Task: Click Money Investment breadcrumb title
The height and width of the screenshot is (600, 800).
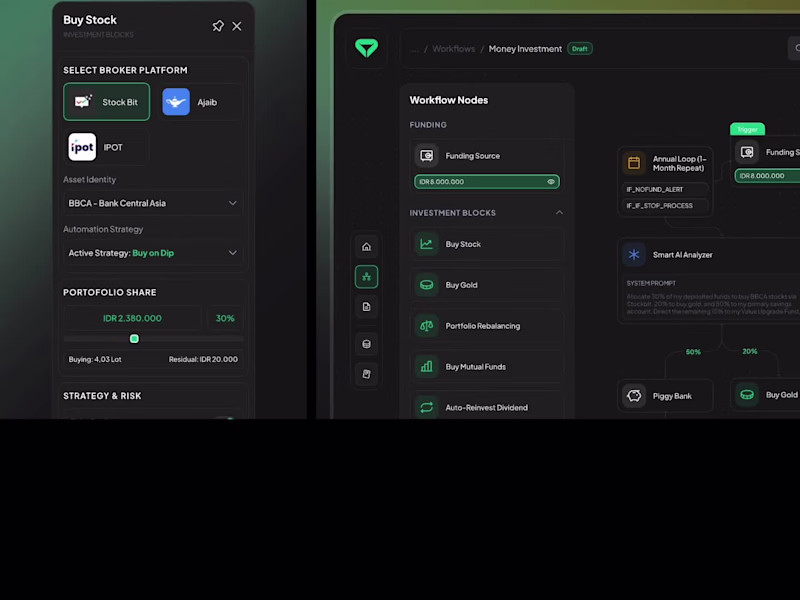Action: pos(525,49)
